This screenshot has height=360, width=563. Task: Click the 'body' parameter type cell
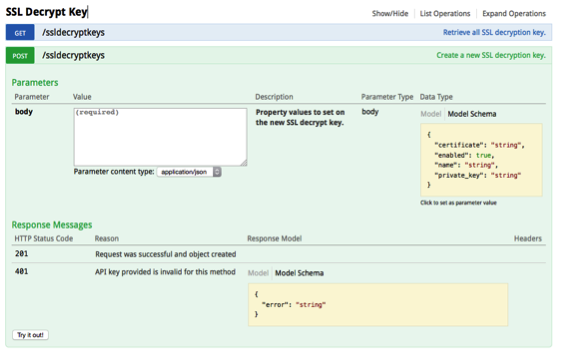(x=370, y=112)
